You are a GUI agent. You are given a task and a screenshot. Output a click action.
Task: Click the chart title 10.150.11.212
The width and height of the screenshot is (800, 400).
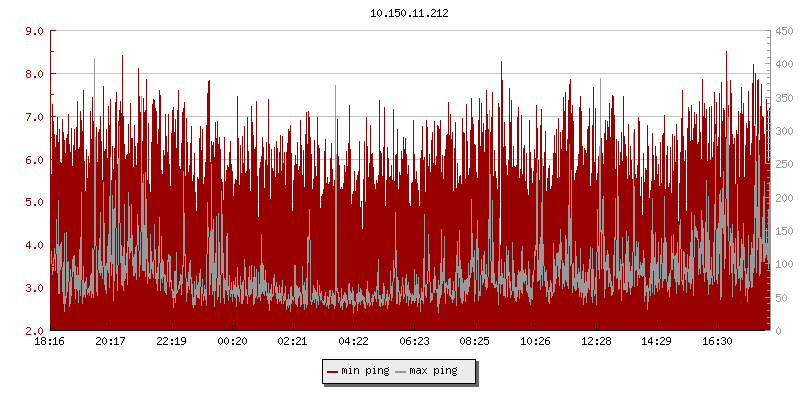click(409, 13)
